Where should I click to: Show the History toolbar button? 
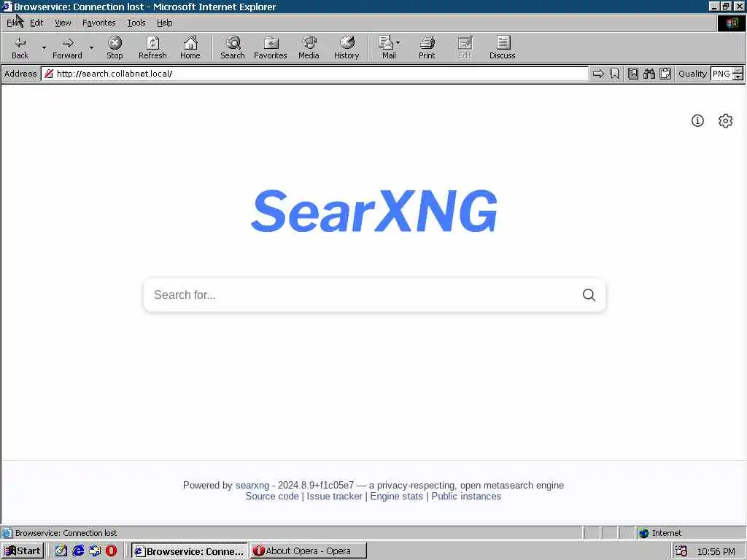tap(347, 47)
